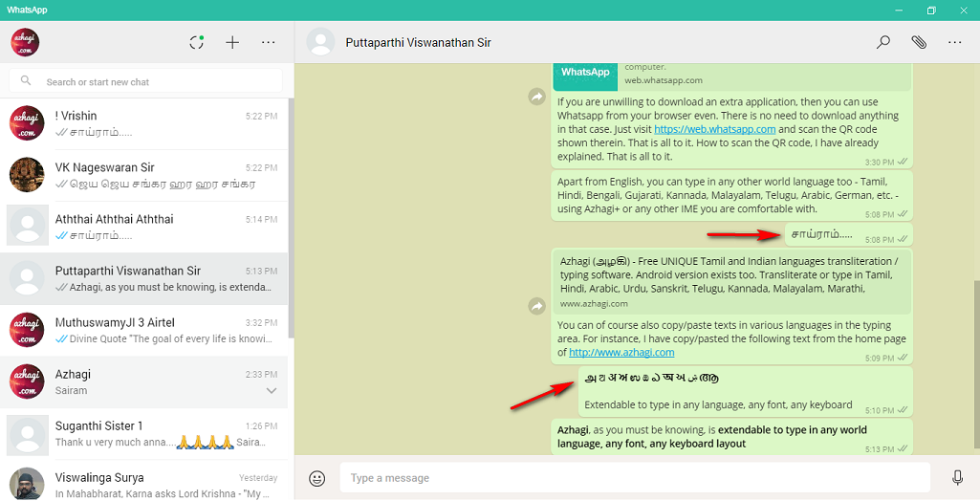Click message about typing in other languages
980x501 pixels.
click(731, 196)
